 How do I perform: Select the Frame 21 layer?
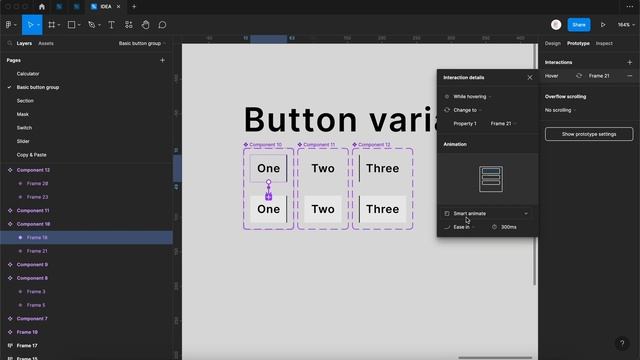click(x=37, y=251)
